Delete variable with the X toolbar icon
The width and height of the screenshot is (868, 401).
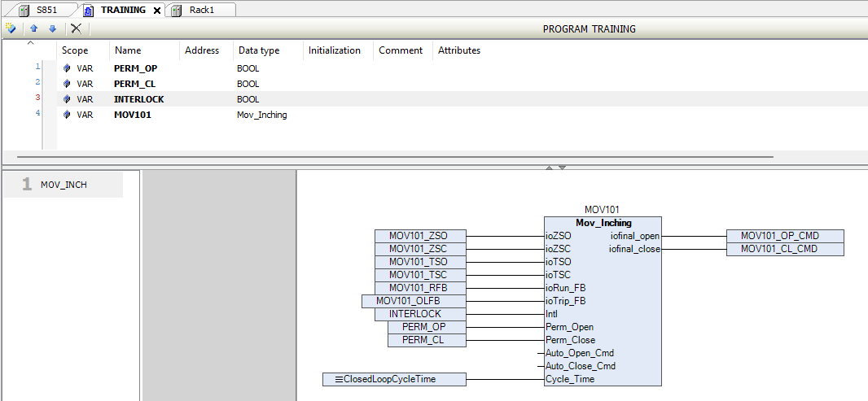click(x=77, y=28)
